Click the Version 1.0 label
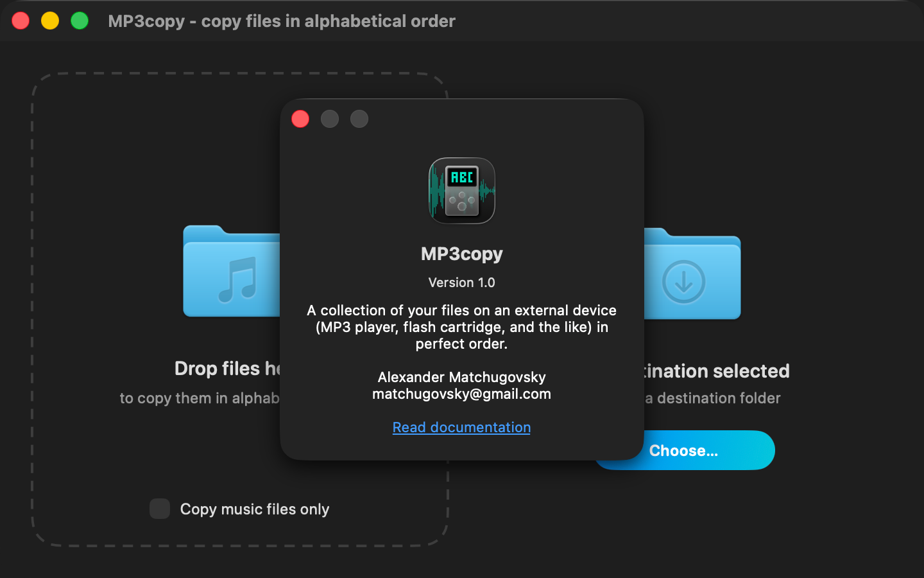The image size is (924, 578). [462, 283]
